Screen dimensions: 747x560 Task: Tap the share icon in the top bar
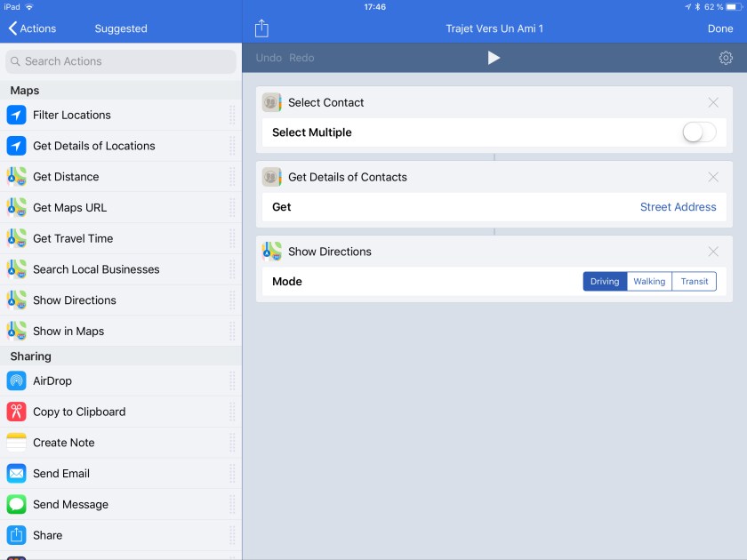[261, 28]
